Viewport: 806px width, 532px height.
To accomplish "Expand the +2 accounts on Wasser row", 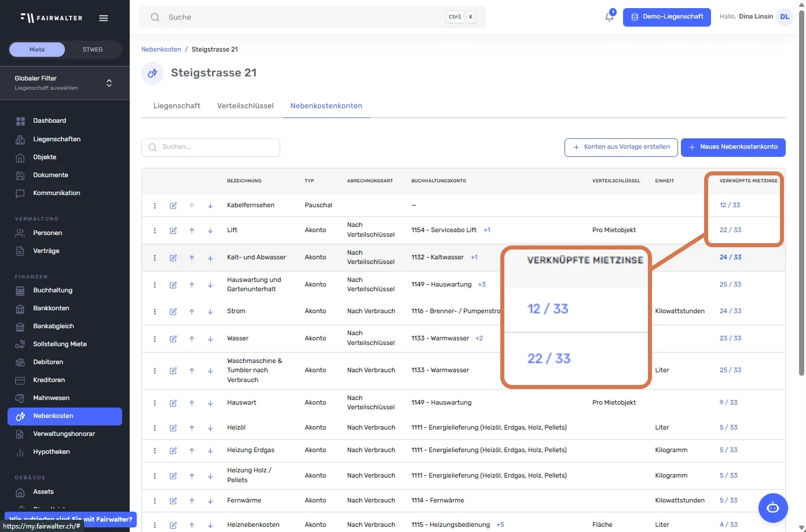I will [x=479, y=338].
